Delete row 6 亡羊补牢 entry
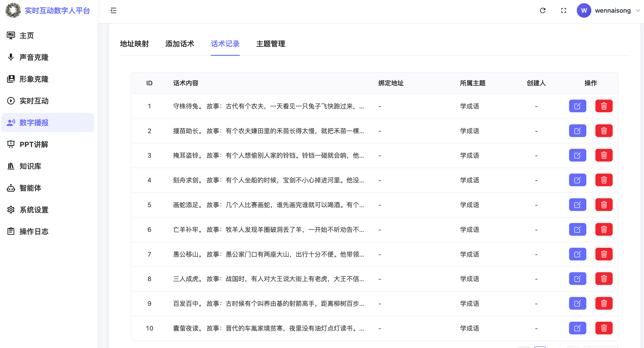The width and height of the screenshot is (644, 348). click(604, 229)
